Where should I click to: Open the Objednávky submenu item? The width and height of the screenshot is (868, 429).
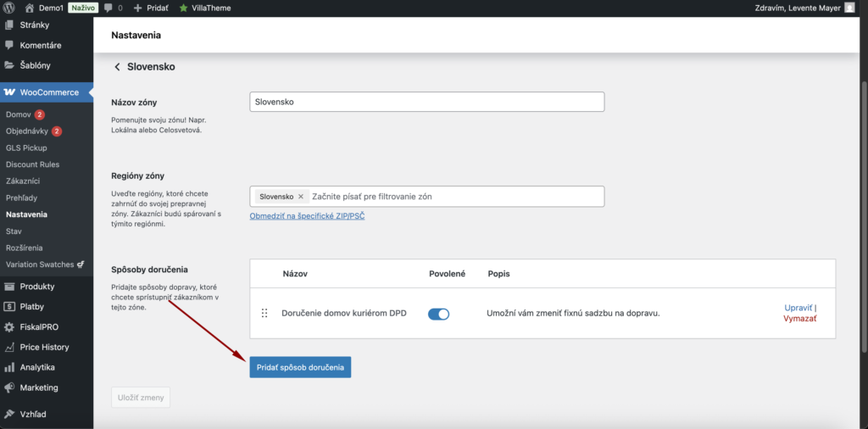coord(28,131)
